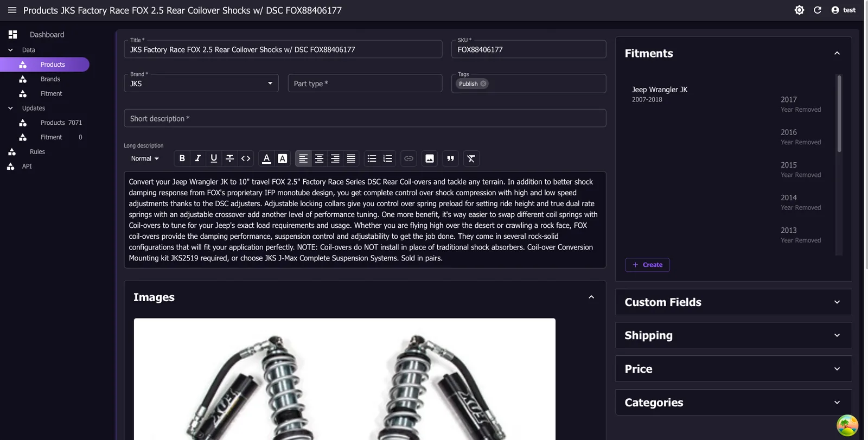Click the Short description field
This screenshot has height=440, width=868.
click(365, 118)
